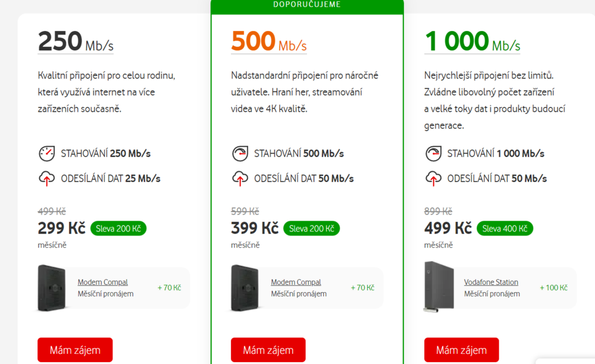Click download speedometer icon in 250 Mb/s plan
Screen dimensions: 595x364
[x=46, y=153]
